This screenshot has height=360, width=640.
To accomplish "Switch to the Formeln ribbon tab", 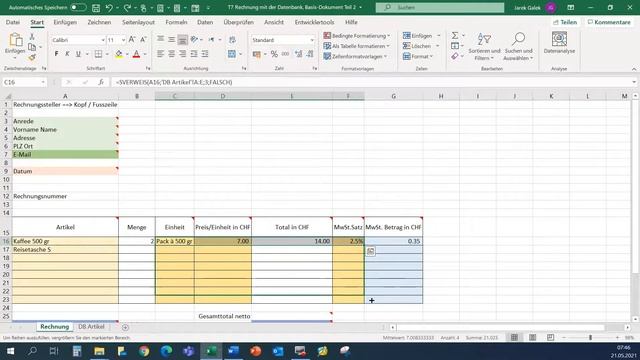I will tap(176, 22).
